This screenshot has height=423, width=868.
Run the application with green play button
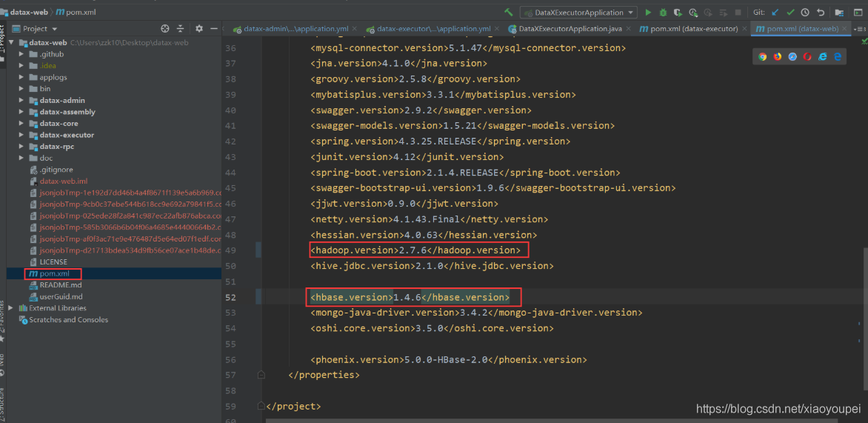(648, 12)
